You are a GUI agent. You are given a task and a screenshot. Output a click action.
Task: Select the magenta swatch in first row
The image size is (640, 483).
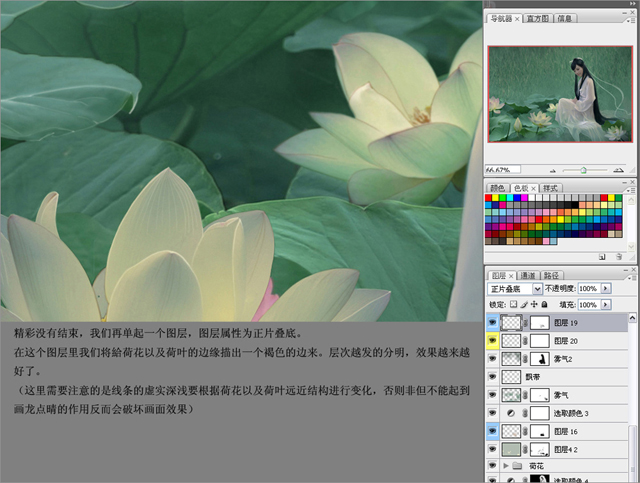tap(524, 198)
